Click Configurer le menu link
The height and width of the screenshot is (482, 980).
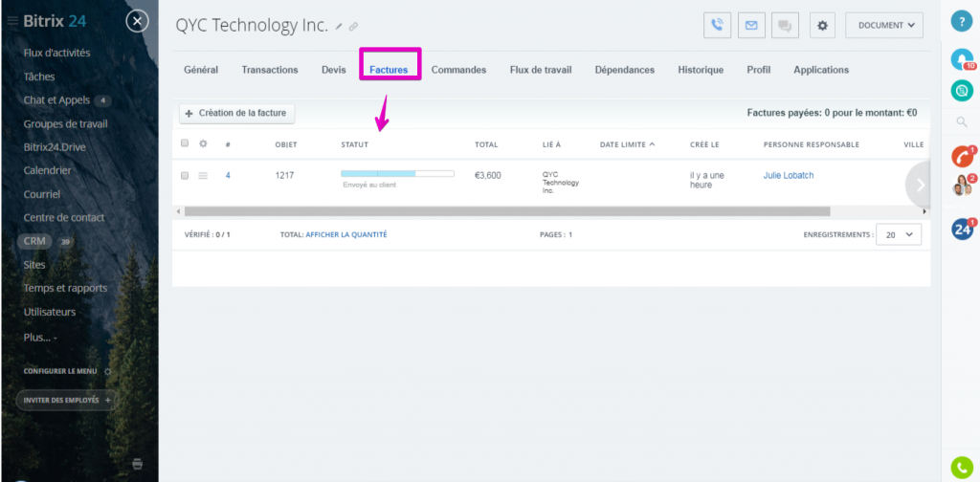tap(60, 371)
